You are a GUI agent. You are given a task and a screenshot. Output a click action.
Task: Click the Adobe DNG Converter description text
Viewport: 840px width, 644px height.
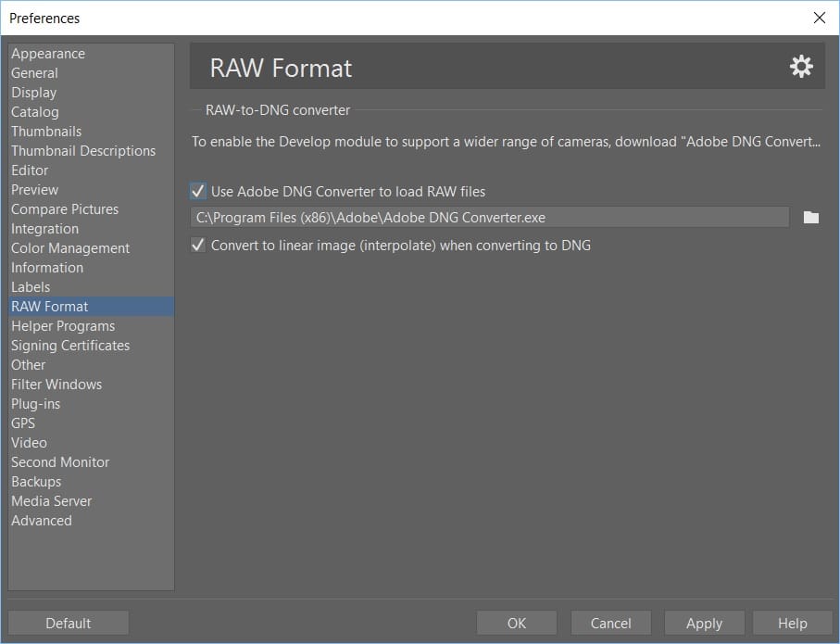point(506,142)
